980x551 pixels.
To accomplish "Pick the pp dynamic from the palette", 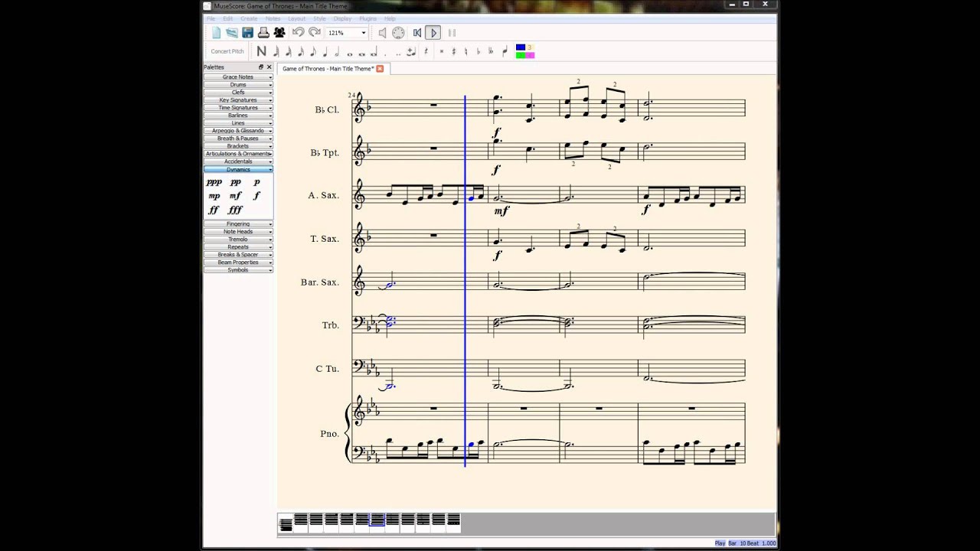I will click(235, 183).
